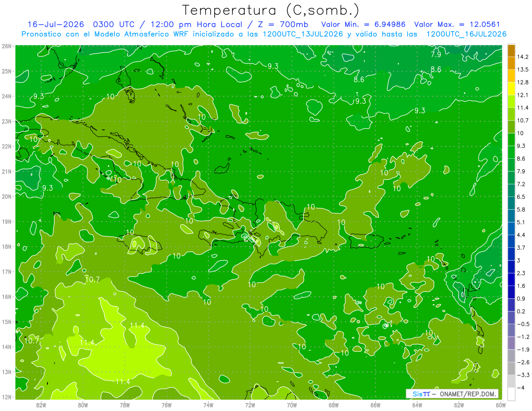Click the 82W longitude axis label
Image resolution: width=532 pixels, height=411 pixels.
pos(41,405)
